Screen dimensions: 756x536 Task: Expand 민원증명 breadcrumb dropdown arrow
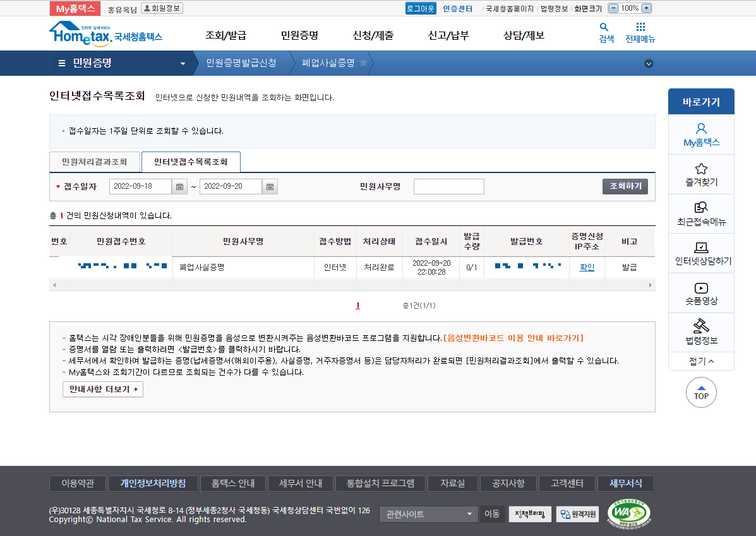pos(183,64)
